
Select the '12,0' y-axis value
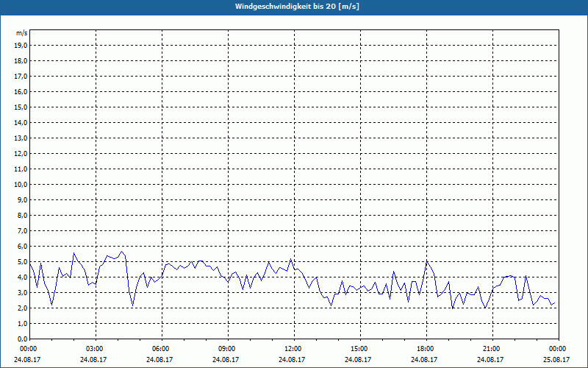point(21,154)
